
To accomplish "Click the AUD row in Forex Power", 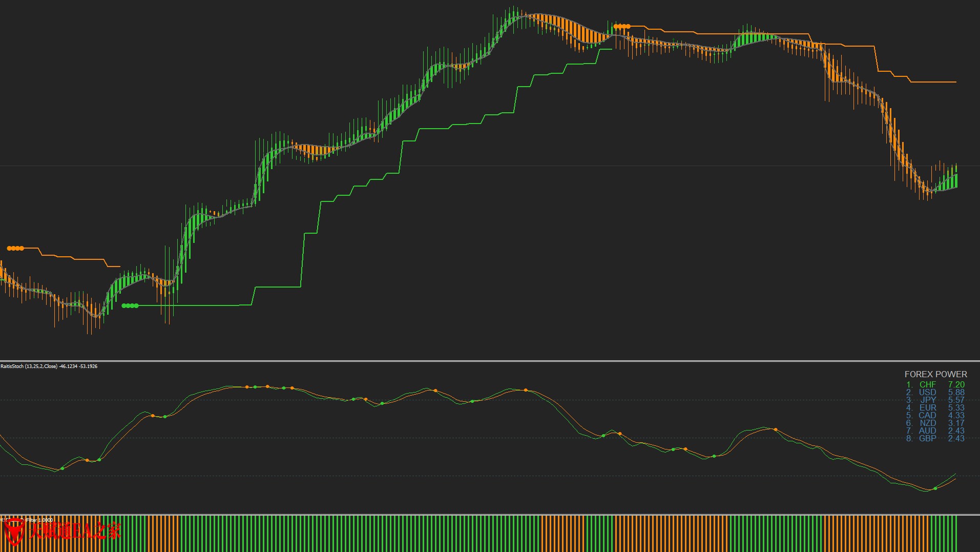I will (927, 431).
